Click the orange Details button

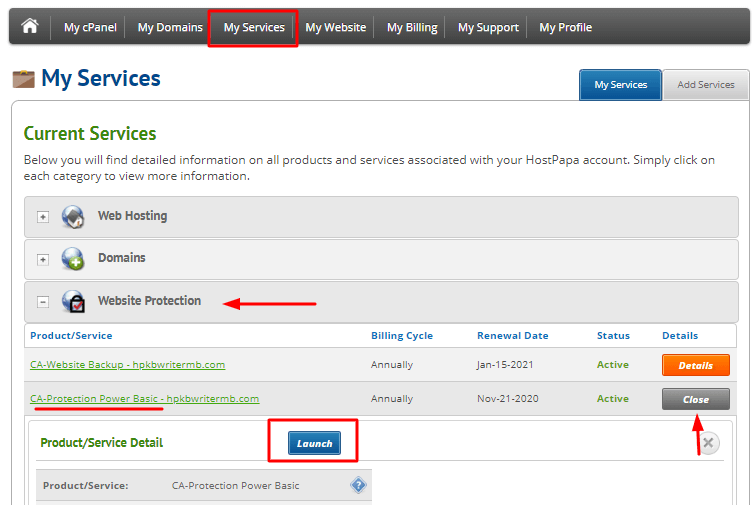695,365
